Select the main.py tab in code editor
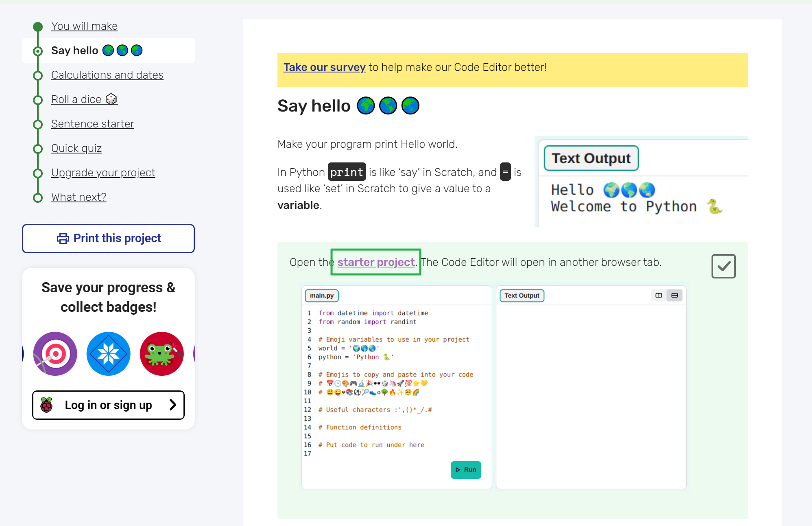The image size is (812, 526). point(320,295)
